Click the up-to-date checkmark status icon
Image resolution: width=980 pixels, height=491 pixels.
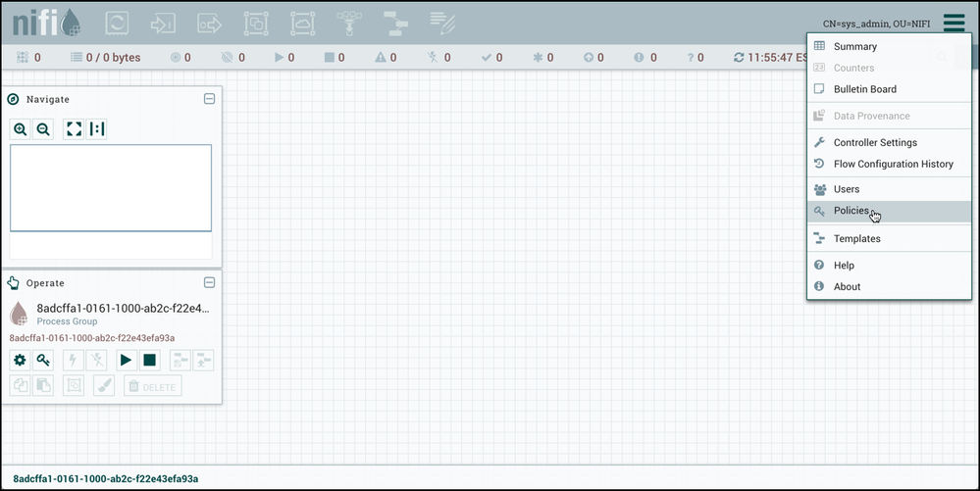pyautogui.click(x=487, y=58)
